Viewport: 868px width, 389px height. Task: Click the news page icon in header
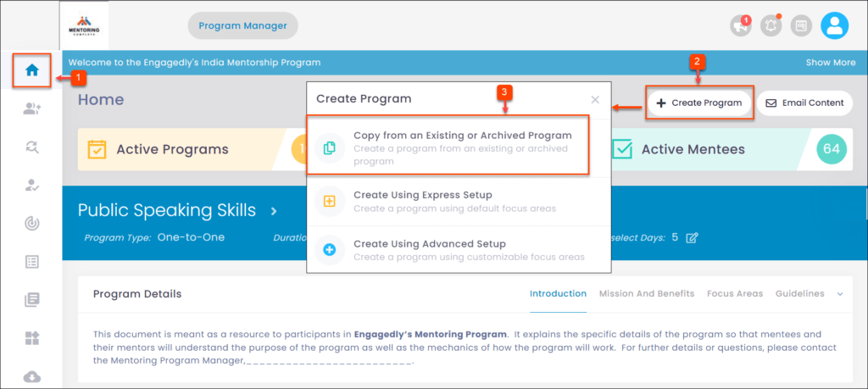(x=801, y=26)
